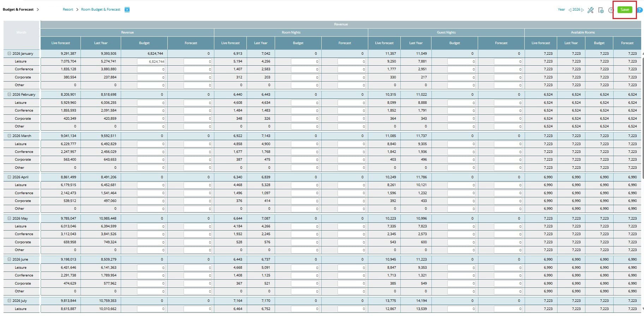Click Forecast header under Available Rooms
Viewport: 644px width, 316px height.
click(627, 43)
